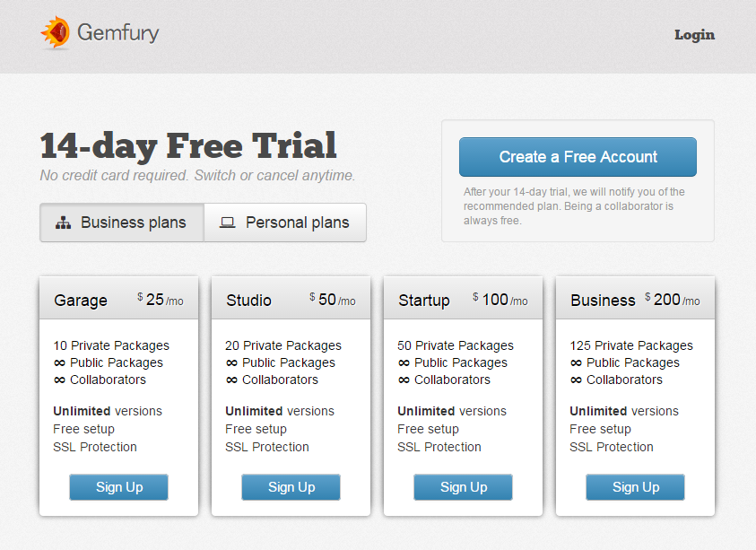Image resolution: width=756 pixels, height=550 pixels.
Task: Click the Gemfury flame logo icon
Action: (56, 32)
